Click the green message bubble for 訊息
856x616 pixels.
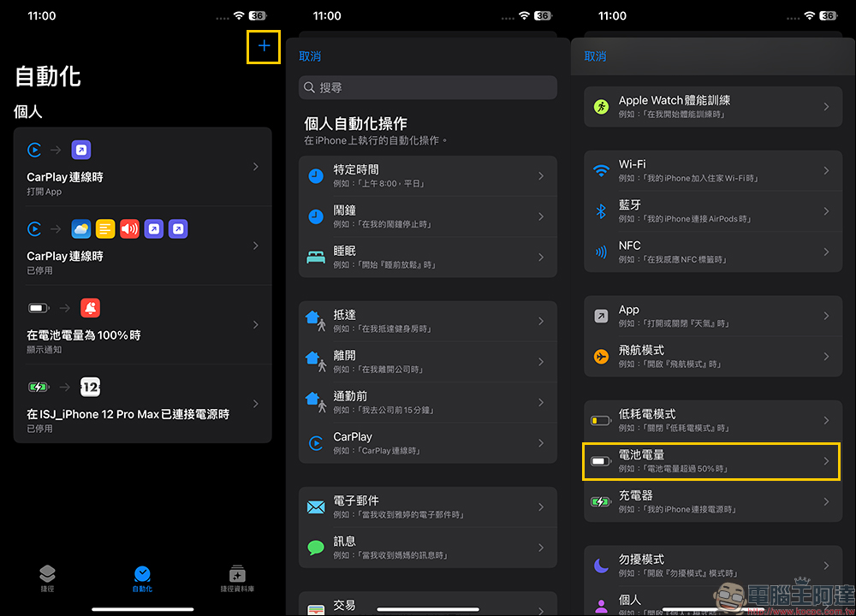[316, 548]
